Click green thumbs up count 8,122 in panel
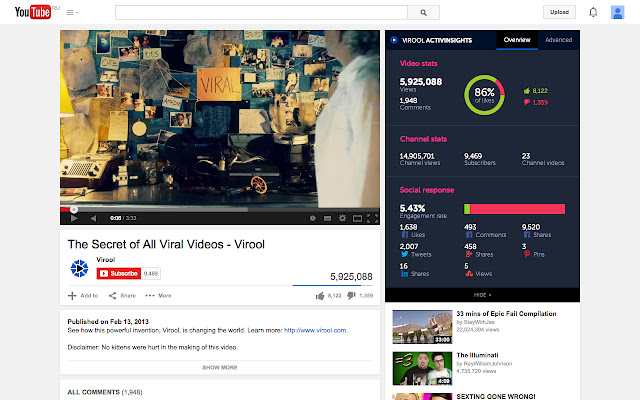The image size is (640, 400). [x=536, y=91]
